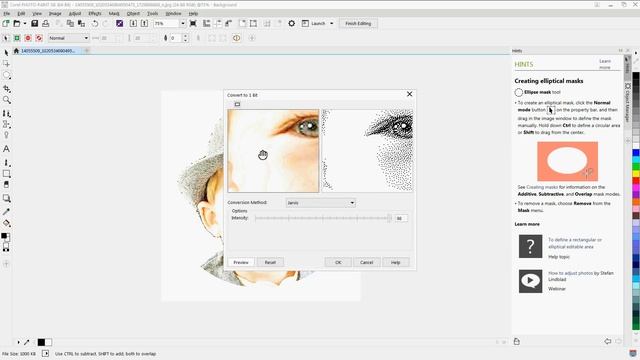
Task: Select the Crop tool in the toolbox
Action: (6, 89)
